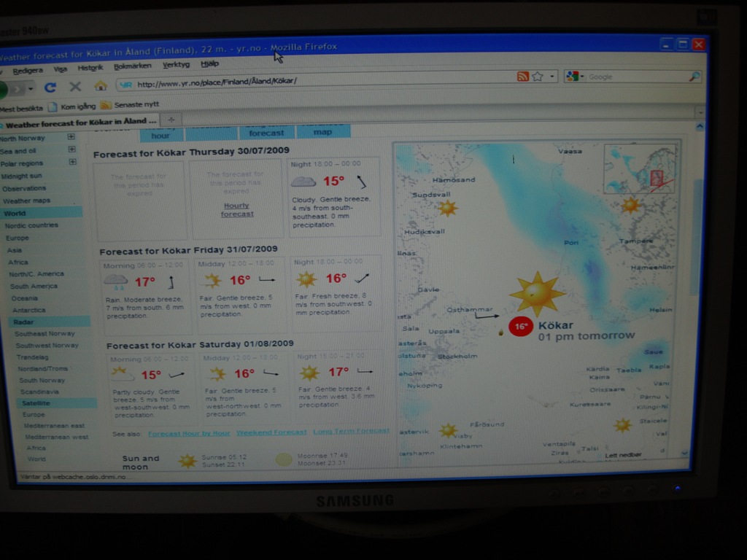Open the Verktyg menu
The image size is (747, 560).
click(176, 65)
